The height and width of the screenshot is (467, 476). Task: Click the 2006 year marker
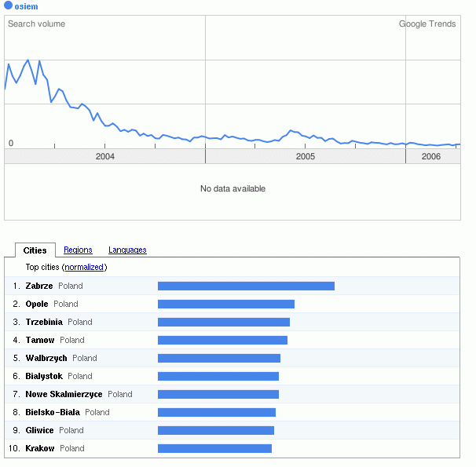pos(430,157)
